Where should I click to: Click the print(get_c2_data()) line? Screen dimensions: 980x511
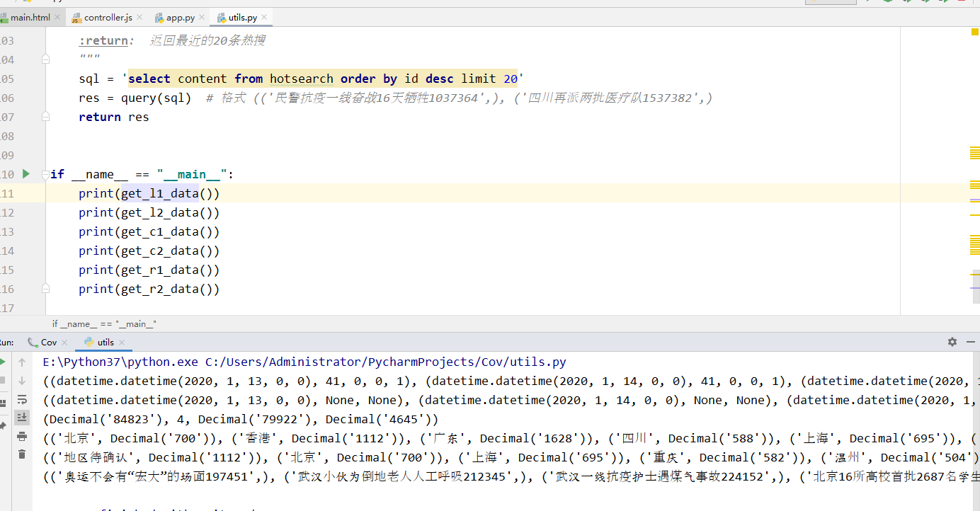(149, 251)
